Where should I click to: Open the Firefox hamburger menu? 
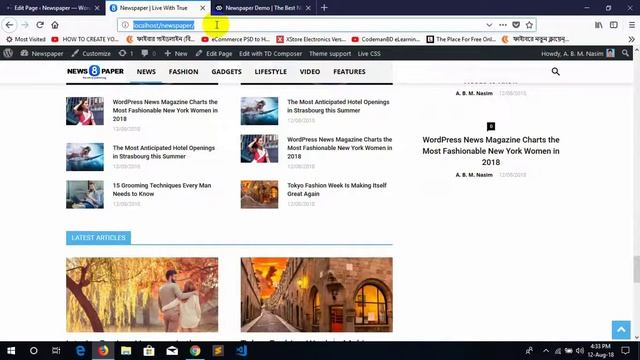click(631, 25)
